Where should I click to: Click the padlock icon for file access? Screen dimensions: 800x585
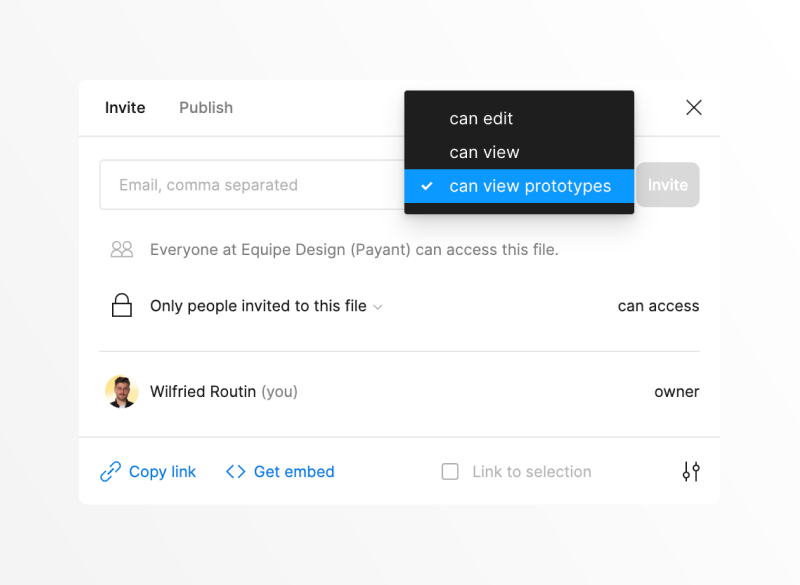point(122,306)
